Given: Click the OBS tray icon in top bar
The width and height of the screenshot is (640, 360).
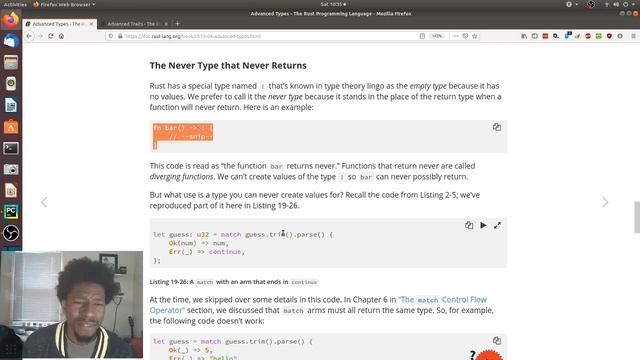Looking at the screenshot, I should coord(591,4).
